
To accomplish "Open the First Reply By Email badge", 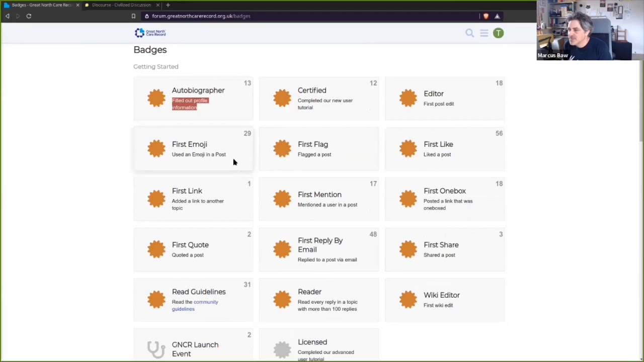I will (320, 245).
